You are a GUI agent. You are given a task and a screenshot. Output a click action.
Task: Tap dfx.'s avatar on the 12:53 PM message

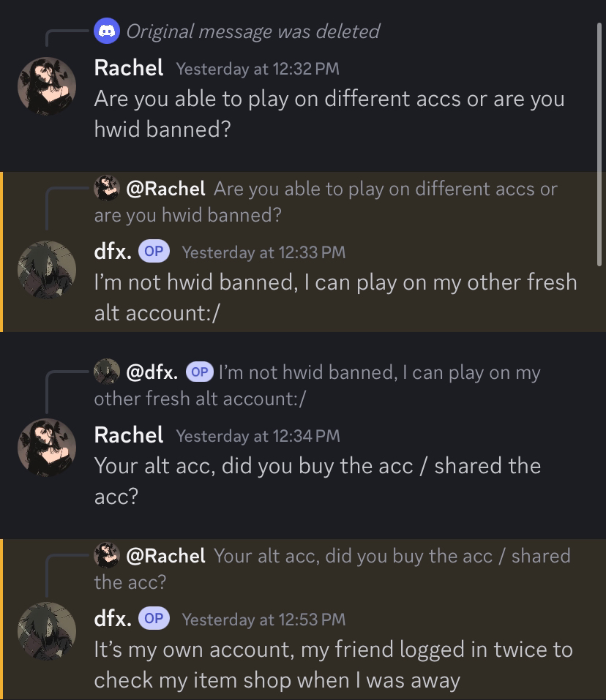[x=47, y=631]
